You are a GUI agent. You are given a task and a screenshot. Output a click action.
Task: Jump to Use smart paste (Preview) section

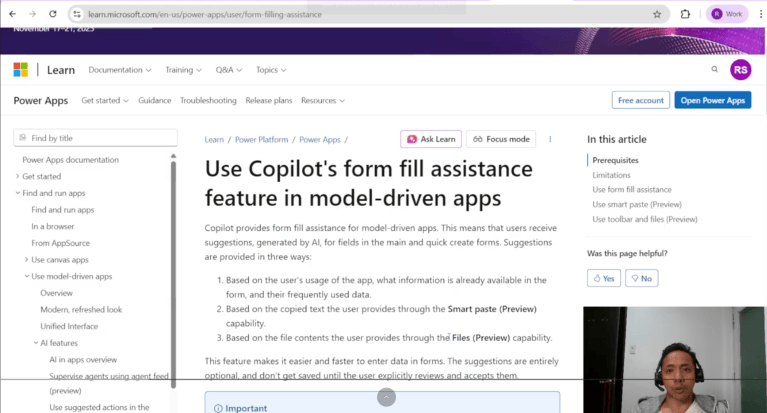pos(637,204)
